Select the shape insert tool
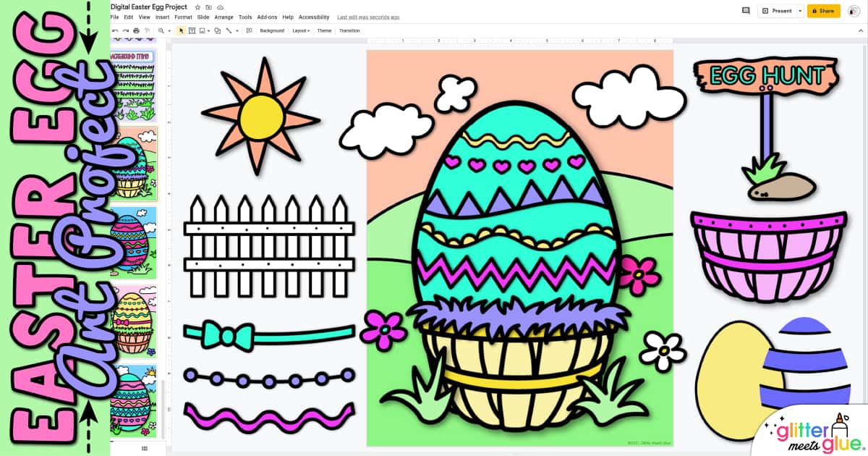The image size is (868, 456). point(217,31)
